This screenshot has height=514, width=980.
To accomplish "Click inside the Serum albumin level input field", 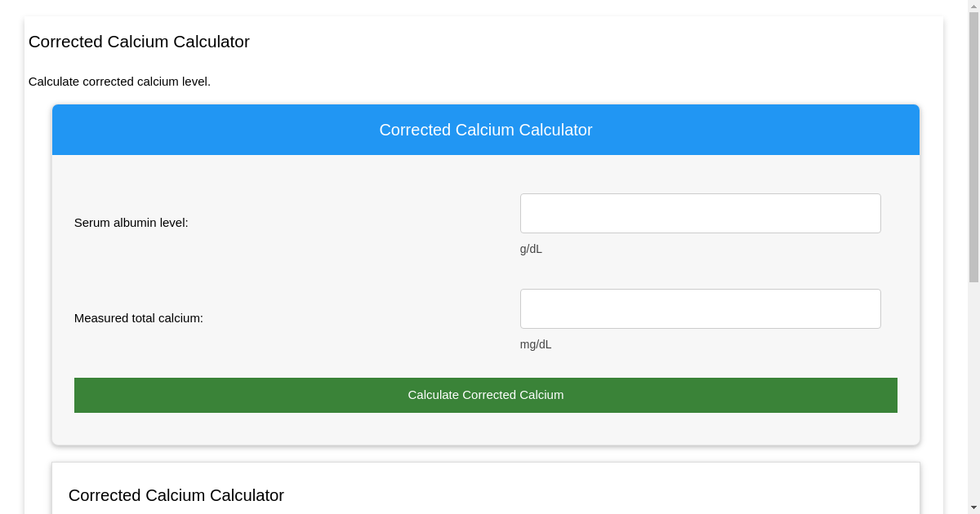I will (x=700, y=213).
